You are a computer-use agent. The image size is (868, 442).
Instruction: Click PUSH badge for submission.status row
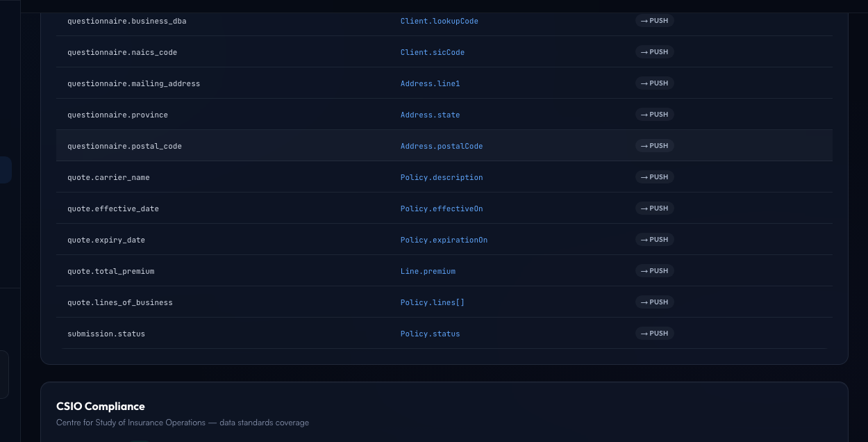(x=655, y=334)
